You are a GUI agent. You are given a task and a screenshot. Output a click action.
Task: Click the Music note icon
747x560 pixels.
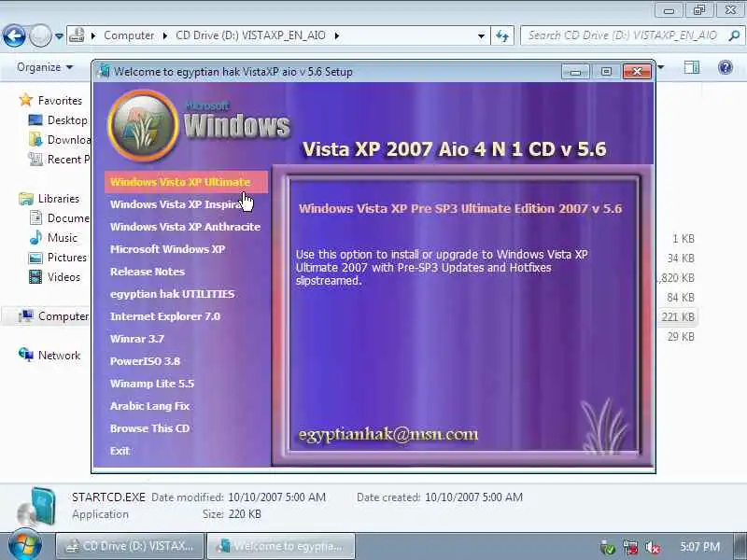[x=35, y=237]
